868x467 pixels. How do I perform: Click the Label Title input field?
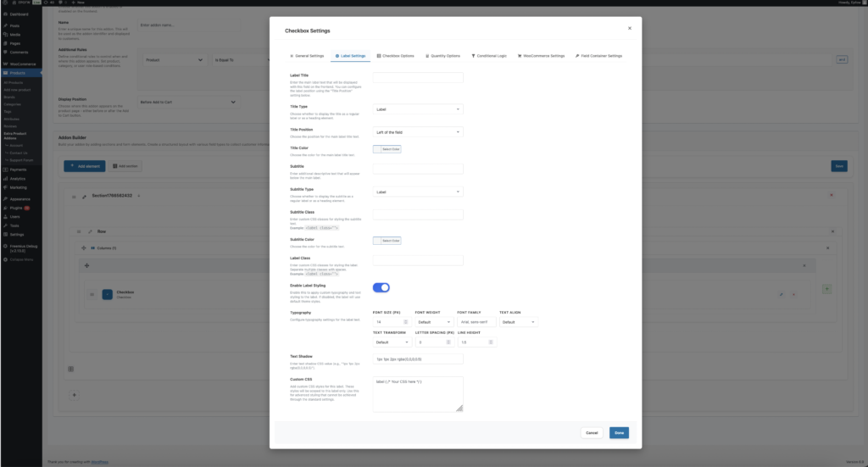coord(418,78)
